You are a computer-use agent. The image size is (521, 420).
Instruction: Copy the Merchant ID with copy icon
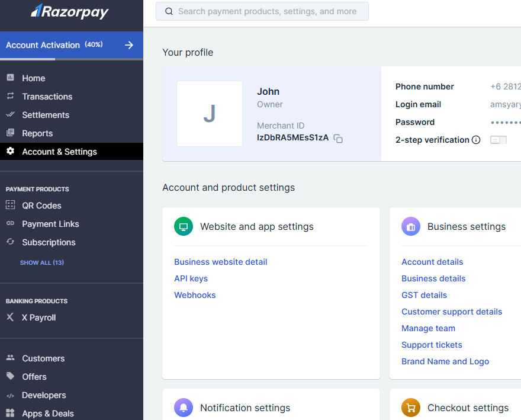point(338,139)
